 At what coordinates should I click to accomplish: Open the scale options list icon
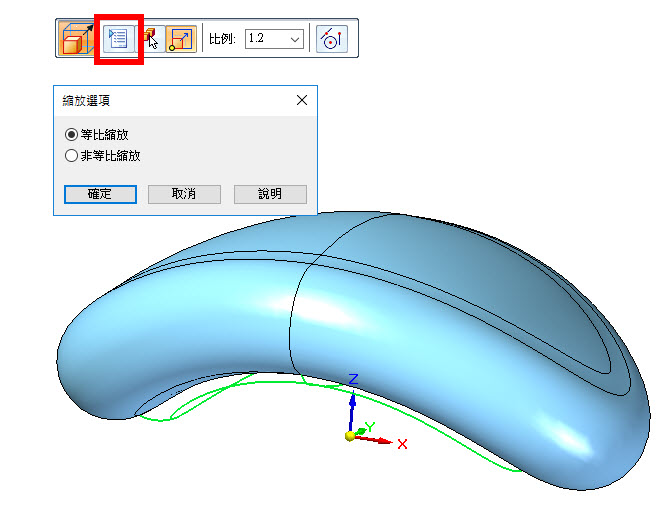pyautogui.click(x=118, y=39)
